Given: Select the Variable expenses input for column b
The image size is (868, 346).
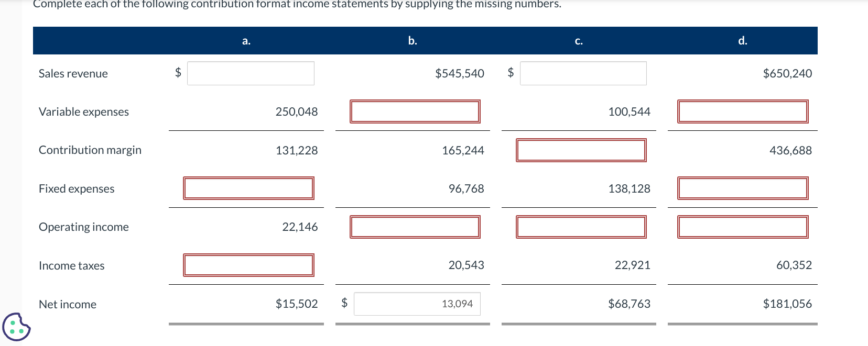Looking at the screenshot, I should [415, 111].
